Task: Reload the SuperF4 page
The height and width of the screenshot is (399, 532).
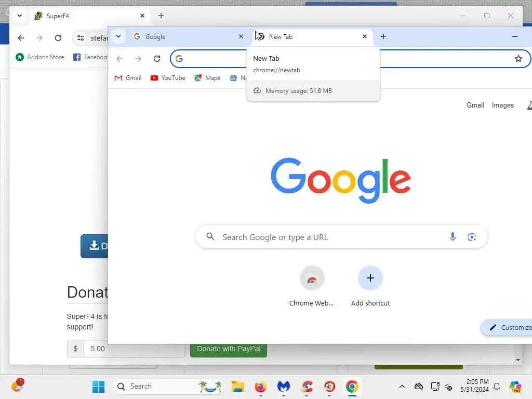Action: coord(58,38)
